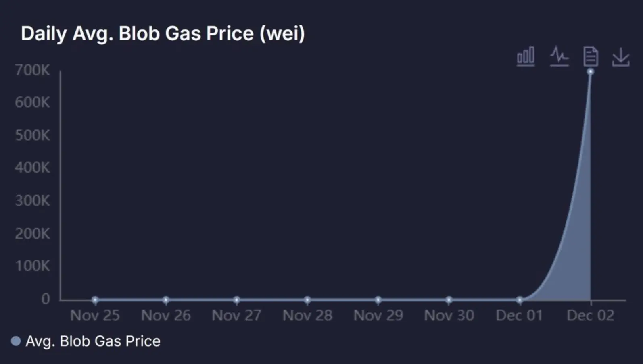Click the 700K y-axis label

[33, 70]
